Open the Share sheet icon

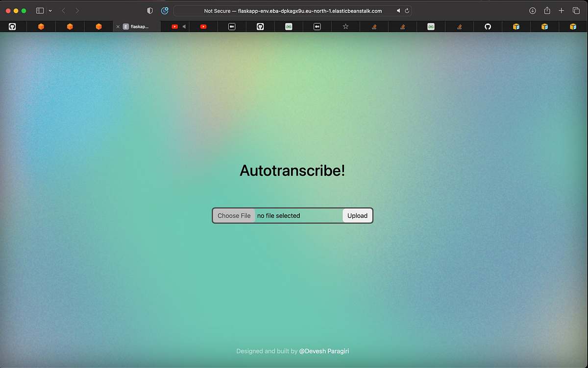(x=547, y=10)
